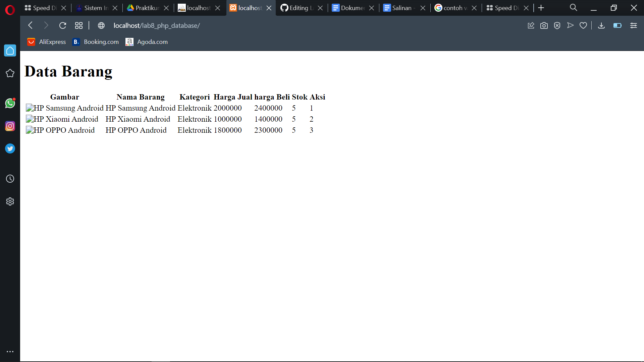The height and width of the screenshot is (362, 644).
Task: Take a snapshot with the camera icon
Action: 544,25
